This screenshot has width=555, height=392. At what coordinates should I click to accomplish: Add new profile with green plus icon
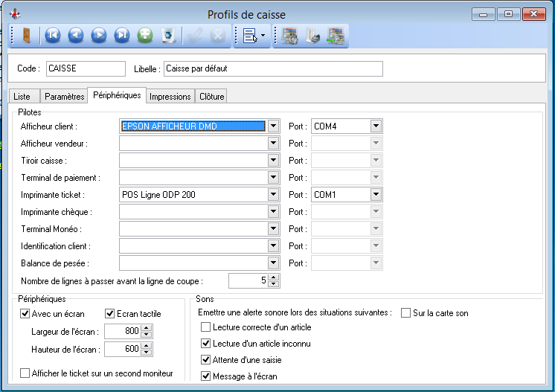click(x=145, y=36)
